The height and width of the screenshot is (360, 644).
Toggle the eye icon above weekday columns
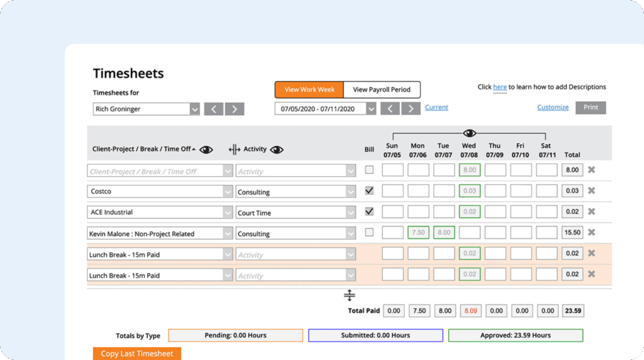click(x=469, y=133)
